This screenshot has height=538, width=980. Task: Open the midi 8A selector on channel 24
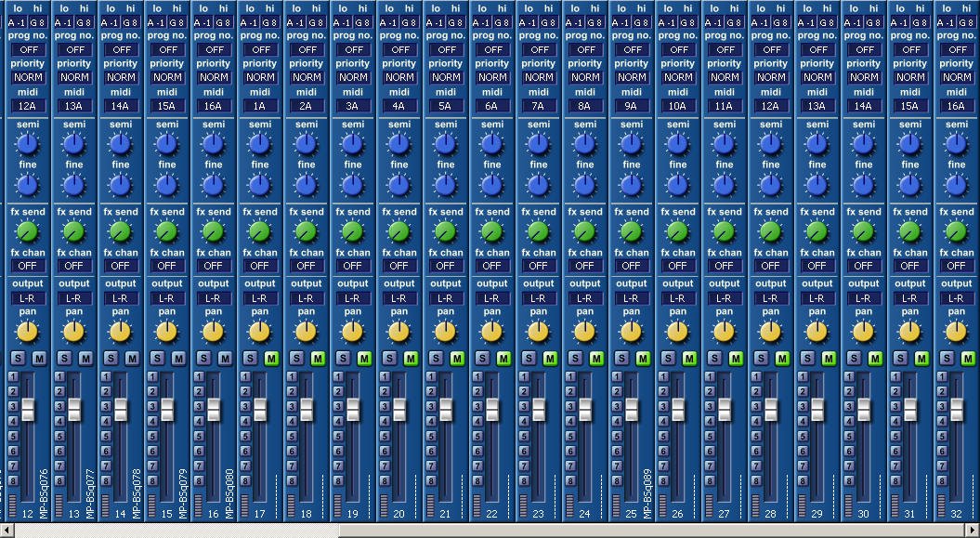point(585,106)
